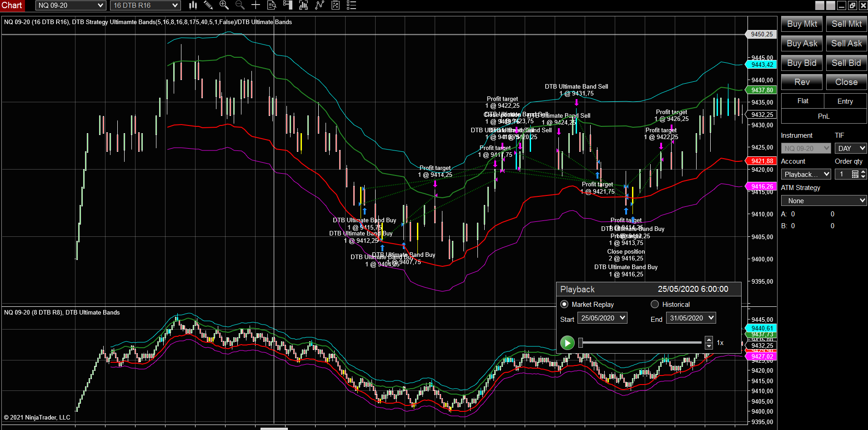
Task: Open the chart properties list icon
Action: pyautogui.click(x=351, y=5)
